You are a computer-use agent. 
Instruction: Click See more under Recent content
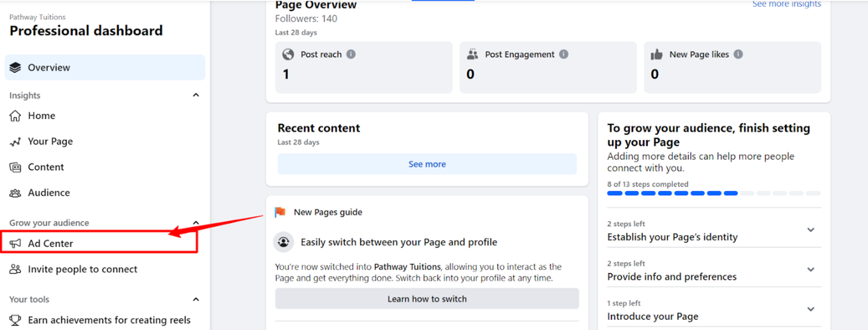(x=427, y=164)
